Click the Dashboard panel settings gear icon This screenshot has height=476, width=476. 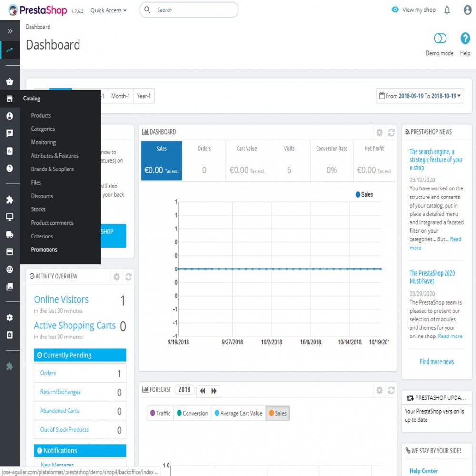pos(379,133)
